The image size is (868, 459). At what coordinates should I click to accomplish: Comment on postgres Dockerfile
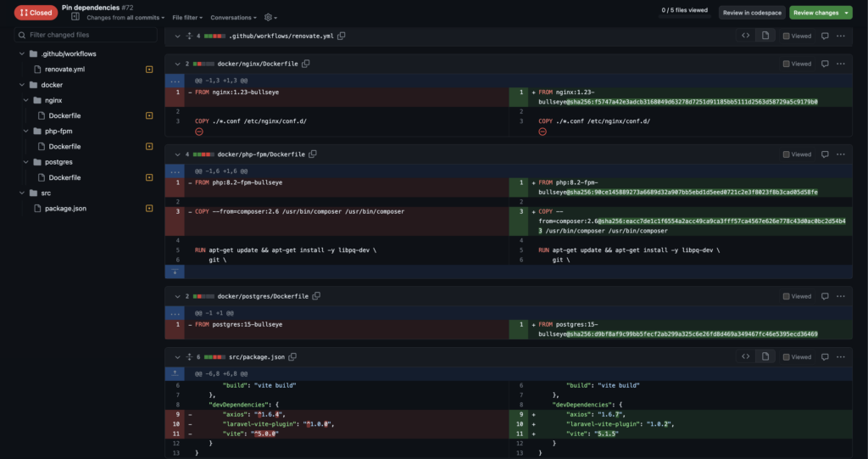point(825,297)
